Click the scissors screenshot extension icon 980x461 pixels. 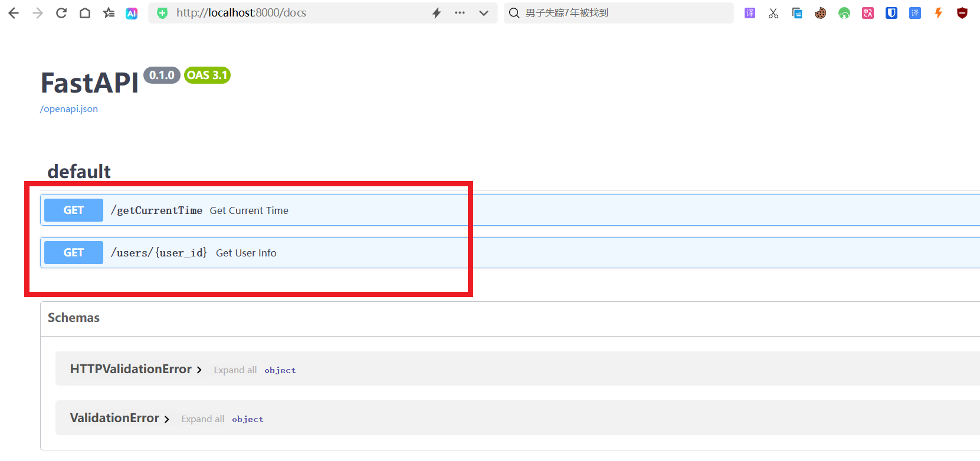pyautogui.click(x=773, y=13)
